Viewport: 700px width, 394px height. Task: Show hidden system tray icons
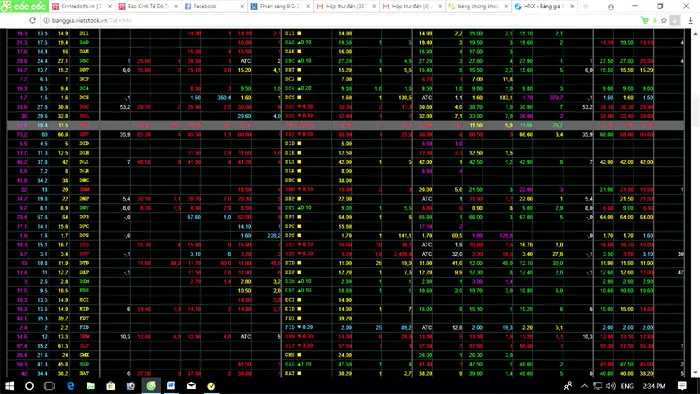click(x=584, y=386)
